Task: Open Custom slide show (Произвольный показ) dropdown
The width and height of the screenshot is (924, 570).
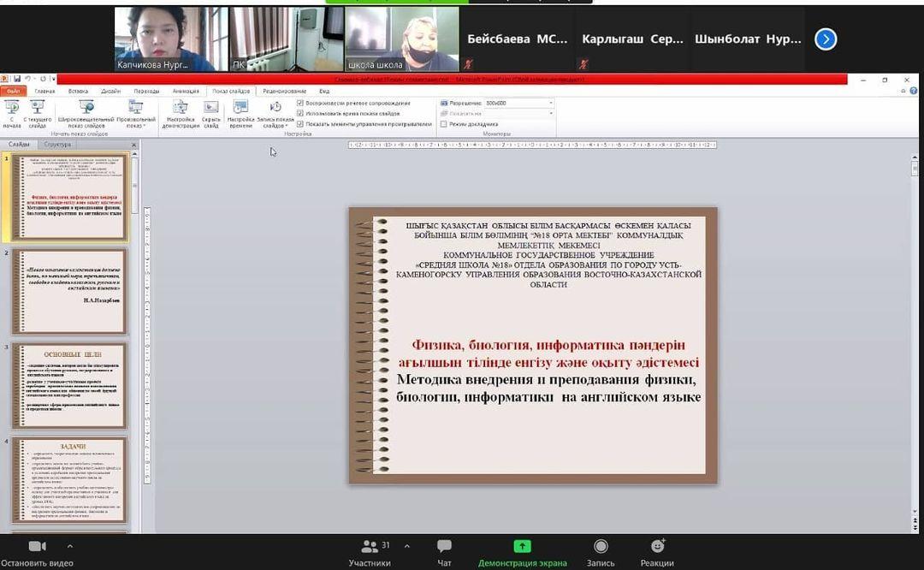Action: (x=135, y=114)
